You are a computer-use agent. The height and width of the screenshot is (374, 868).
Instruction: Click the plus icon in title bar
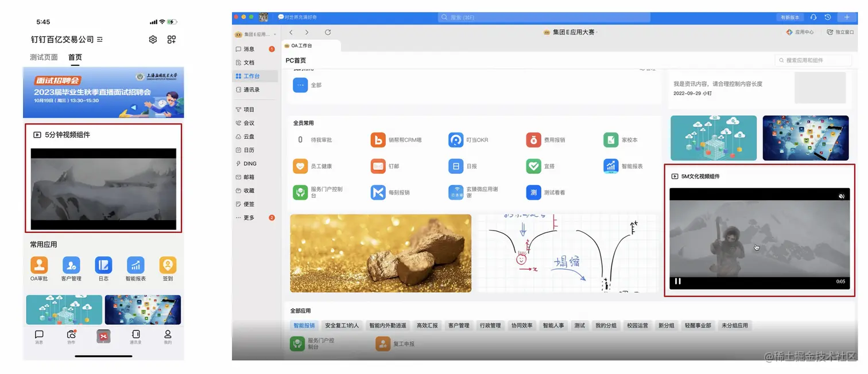click(847, 18)
